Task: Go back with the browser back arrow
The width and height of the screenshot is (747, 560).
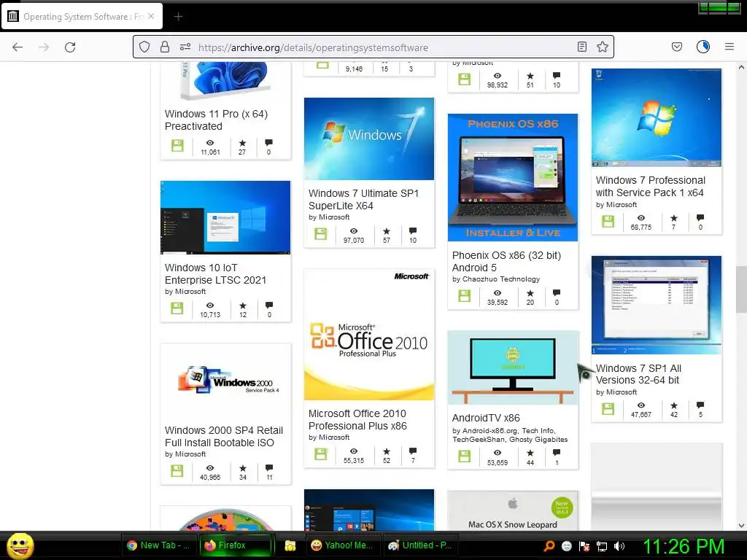Action: [x=18, y=47]
